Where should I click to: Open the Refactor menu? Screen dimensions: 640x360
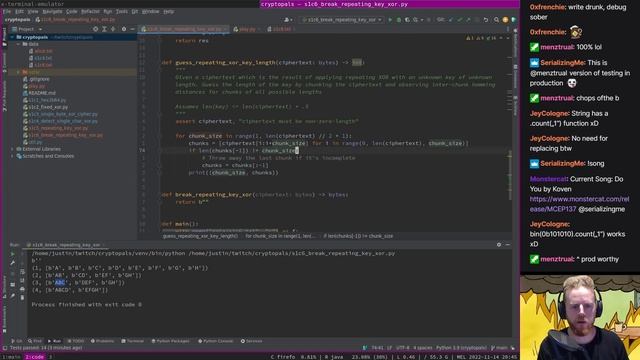tap(90, 11)
